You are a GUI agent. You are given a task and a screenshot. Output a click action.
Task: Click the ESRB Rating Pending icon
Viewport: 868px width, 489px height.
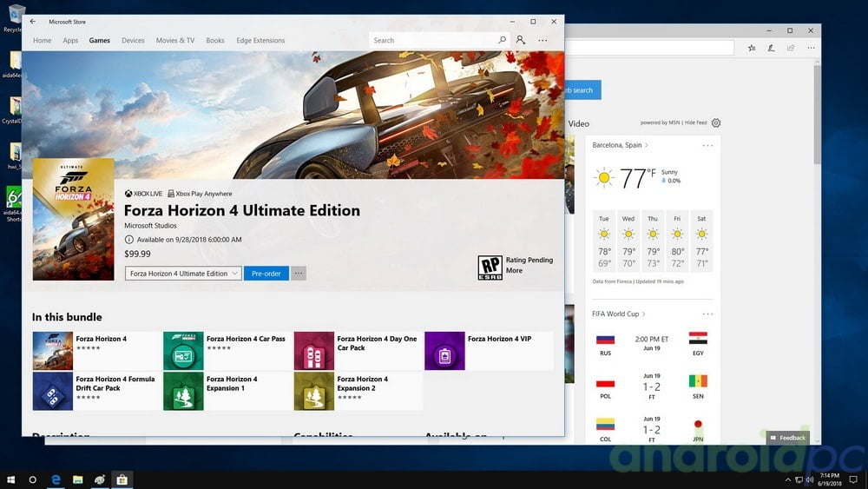(490, 268)
